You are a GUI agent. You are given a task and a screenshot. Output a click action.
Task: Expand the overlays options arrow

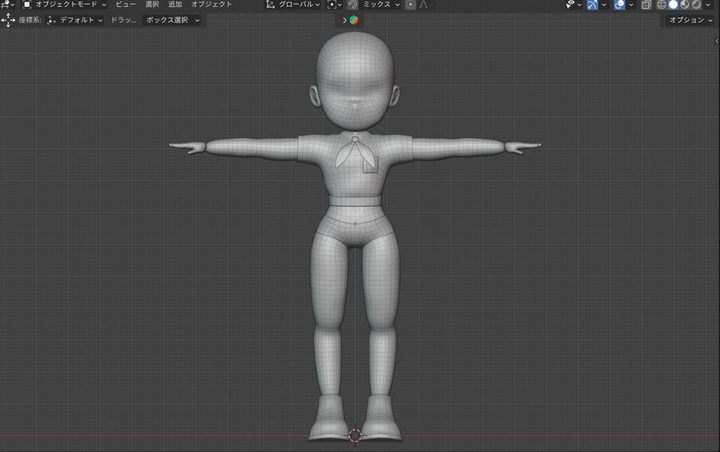point(631,5)
